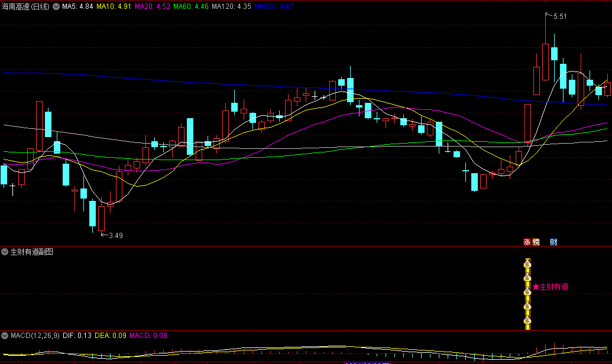Click the MACD(12,26,9) indicator name
The image size is (612, 364).
tap(35, 336)
